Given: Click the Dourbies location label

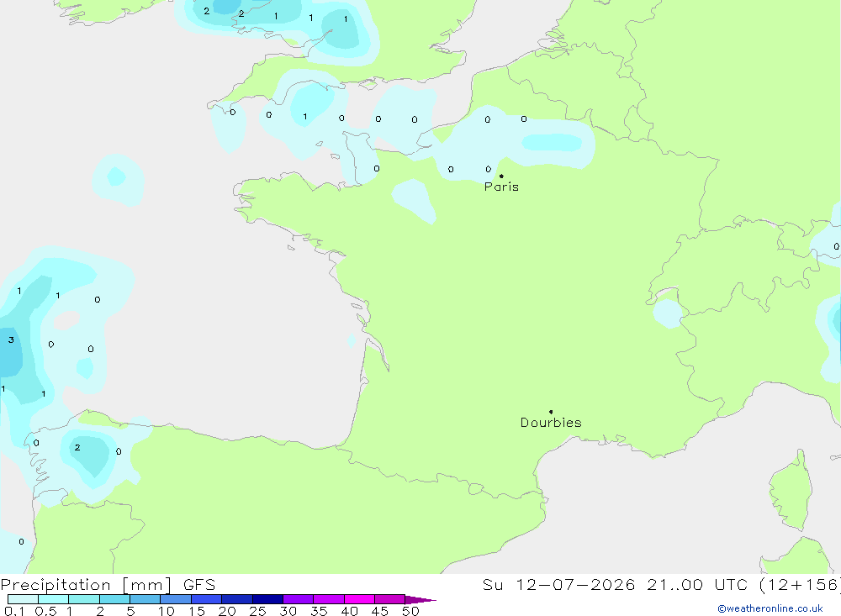Looking at the screenshot, I should click(x=551, y=423).
